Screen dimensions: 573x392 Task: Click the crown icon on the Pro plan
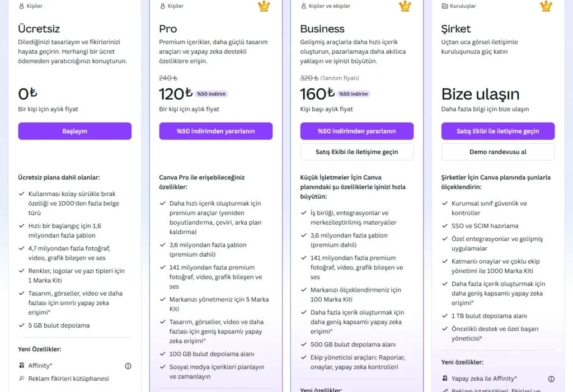[264, 7]
